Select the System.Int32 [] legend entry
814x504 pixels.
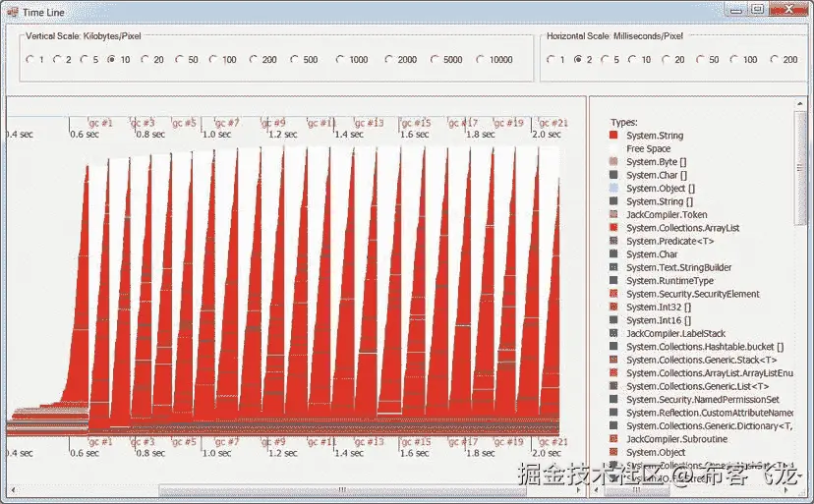tap(659, 308)
